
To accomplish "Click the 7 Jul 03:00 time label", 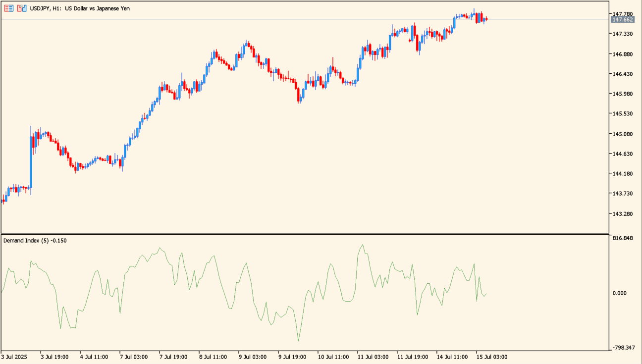I will 134,357.
